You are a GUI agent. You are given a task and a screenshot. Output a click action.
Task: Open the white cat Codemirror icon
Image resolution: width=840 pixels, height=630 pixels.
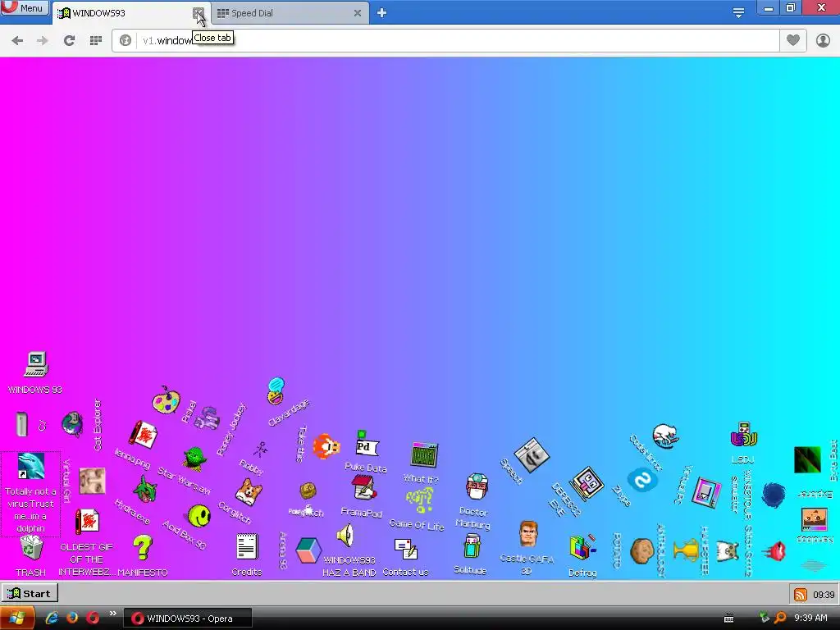[665, 436]
